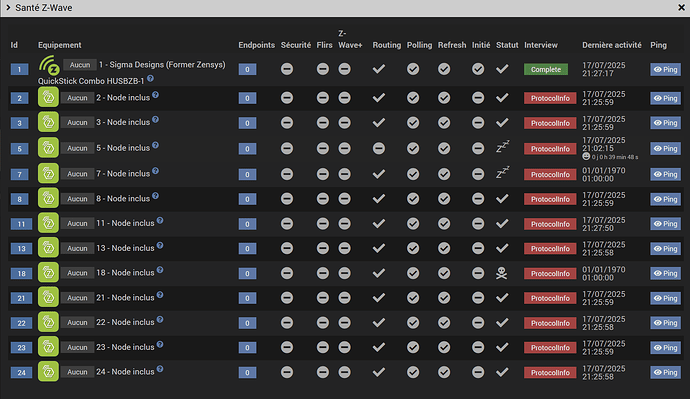Click the status checkmark for node 1
This screenshot has height=399, width=690.
click(x=502, y=69)
